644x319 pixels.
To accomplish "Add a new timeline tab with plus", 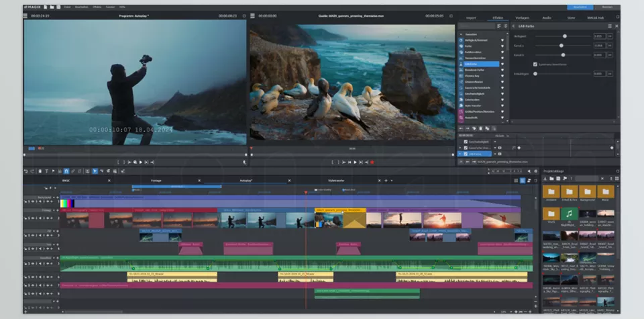I will 386,181.
